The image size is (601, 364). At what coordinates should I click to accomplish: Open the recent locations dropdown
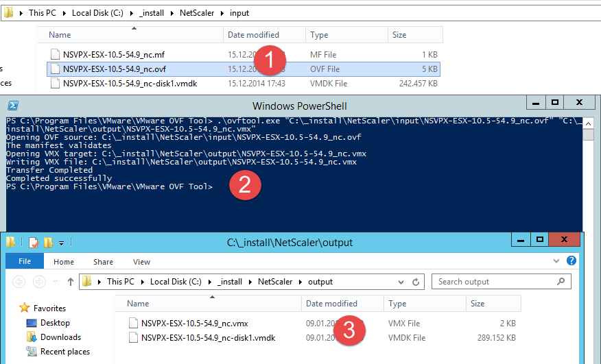point(55,282)
